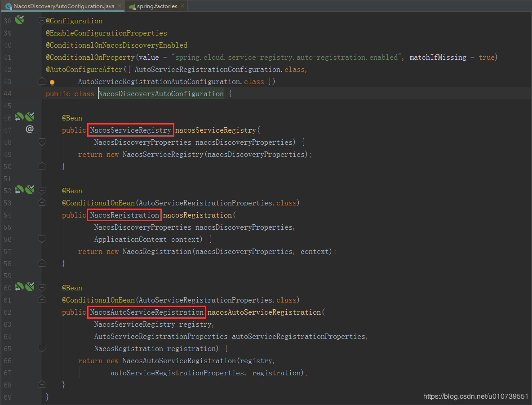Click @ConditionalOnProperty annotation
Viewport: 532px width, 405px height.
(90, 58)
